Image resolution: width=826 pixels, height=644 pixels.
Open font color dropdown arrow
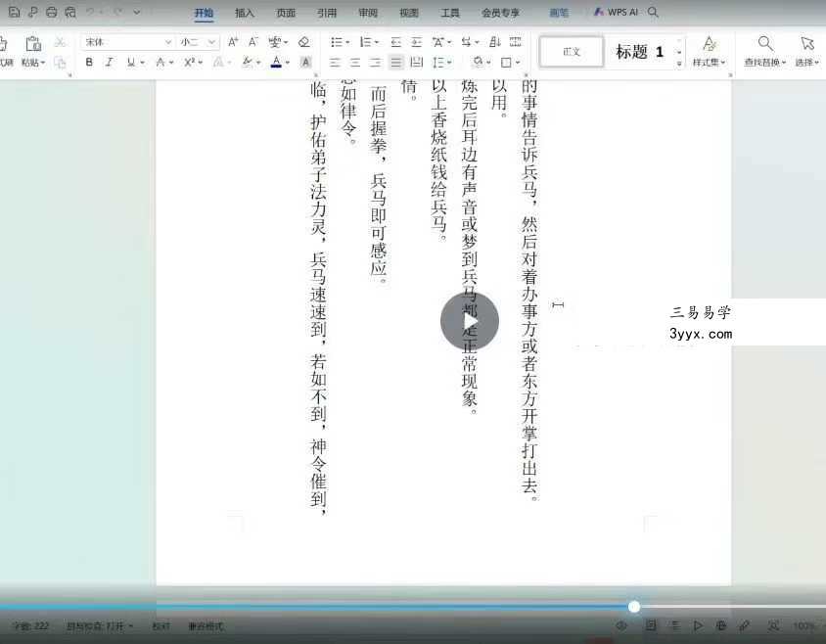point(288,63)
